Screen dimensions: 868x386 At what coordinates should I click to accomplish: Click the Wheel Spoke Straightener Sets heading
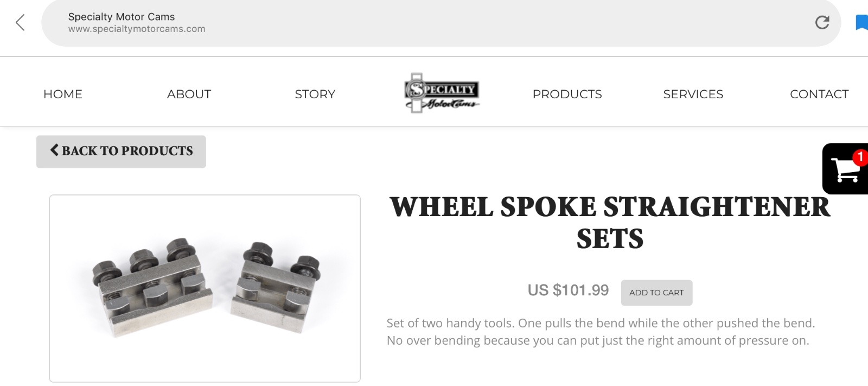(610, 223)
